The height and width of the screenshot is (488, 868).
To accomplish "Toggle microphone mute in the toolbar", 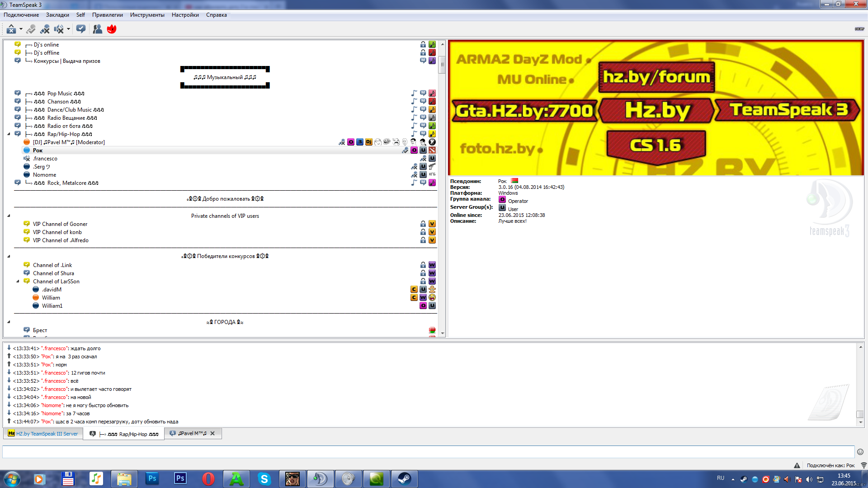I will tap(45, 29).
